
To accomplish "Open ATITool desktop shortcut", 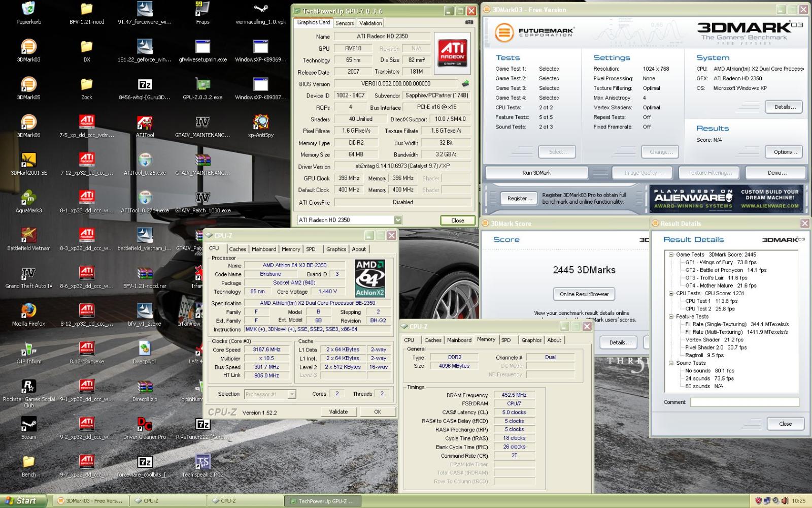I will pos(145,126).
